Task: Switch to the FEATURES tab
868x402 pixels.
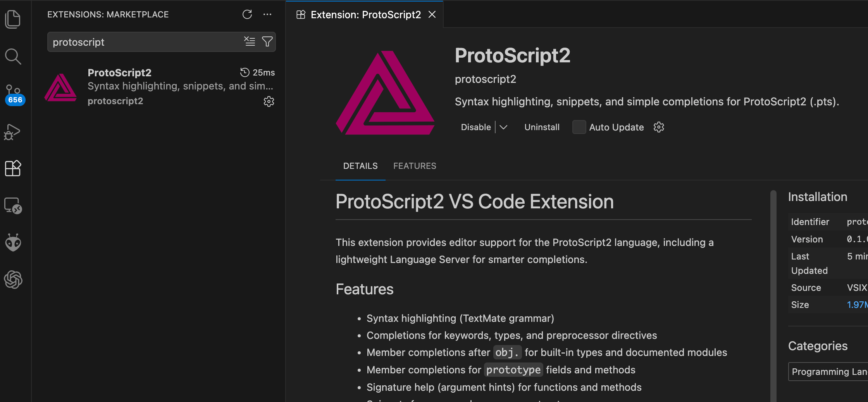Action: [415, 166]
